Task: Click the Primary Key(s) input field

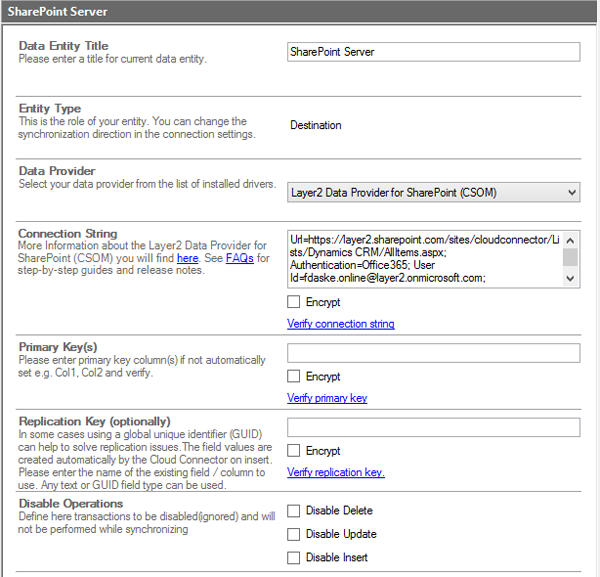Action: (x=433, y=353)
